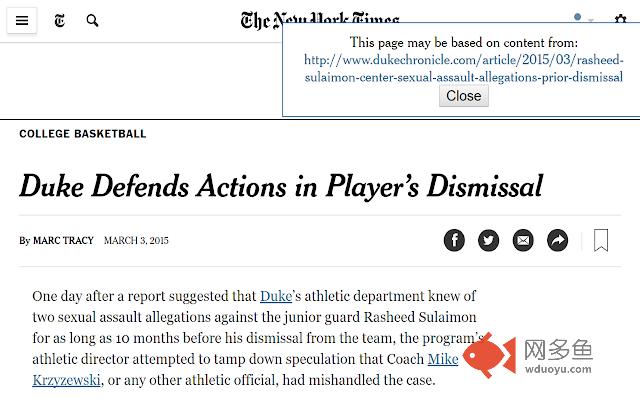
Task: Expand the user account dropdown arrow
Action: point(591,20)
